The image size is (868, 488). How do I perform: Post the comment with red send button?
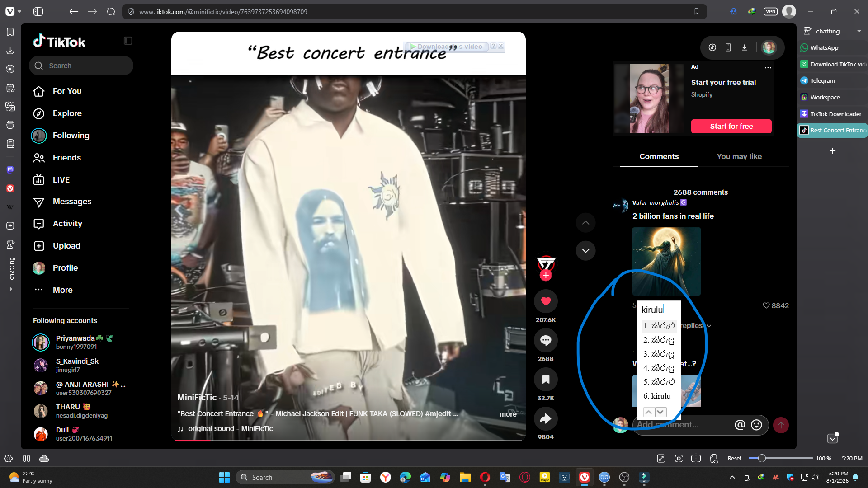tap(781, 425)
